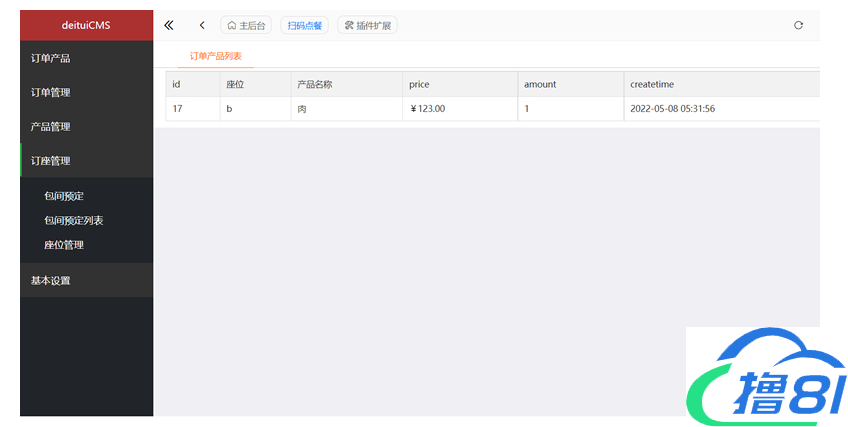The image size is (848, 427).
Task: Open the 主后台 home tab
Action: [x=246, y=25]
